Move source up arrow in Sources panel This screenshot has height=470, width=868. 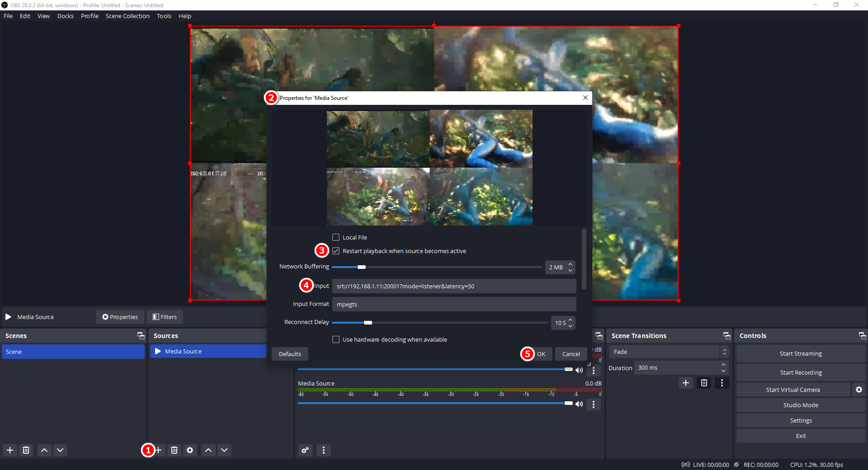(x=208, y=450)
